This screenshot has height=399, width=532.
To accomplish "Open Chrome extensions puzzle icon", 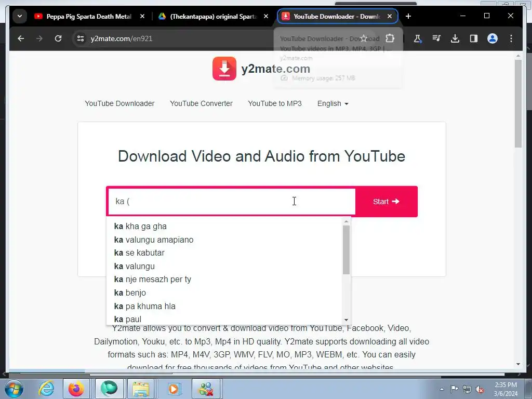I will 390,38.
